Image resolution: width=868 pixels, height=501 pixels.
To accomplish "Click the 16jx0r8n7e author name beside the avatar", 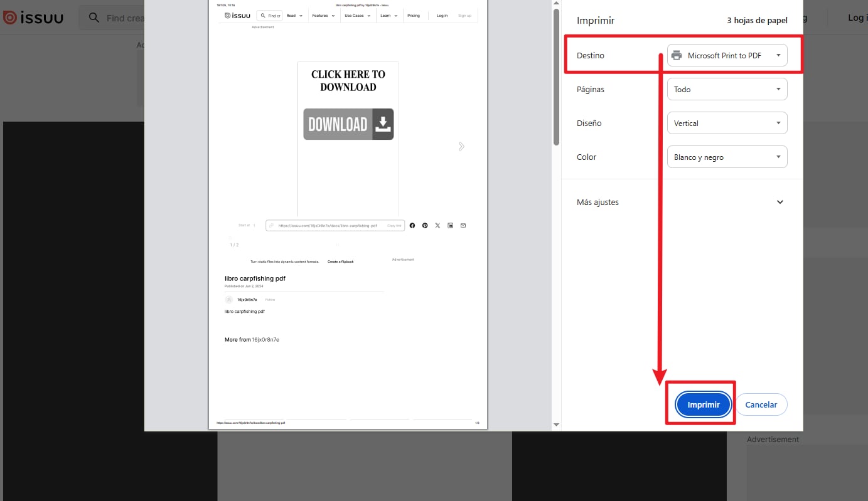I will pos(247,300).
